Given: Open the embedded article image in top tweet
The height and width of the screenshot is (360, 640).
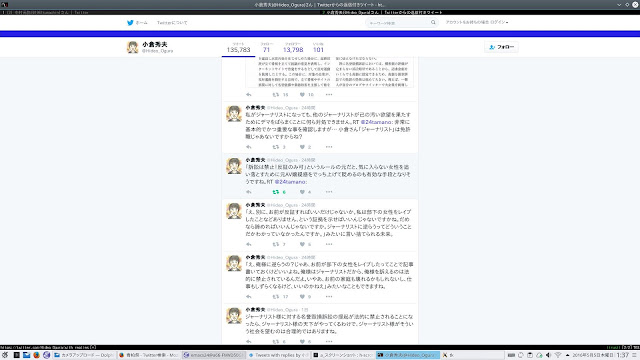Looking at the screenshot, I should (329, 72).
